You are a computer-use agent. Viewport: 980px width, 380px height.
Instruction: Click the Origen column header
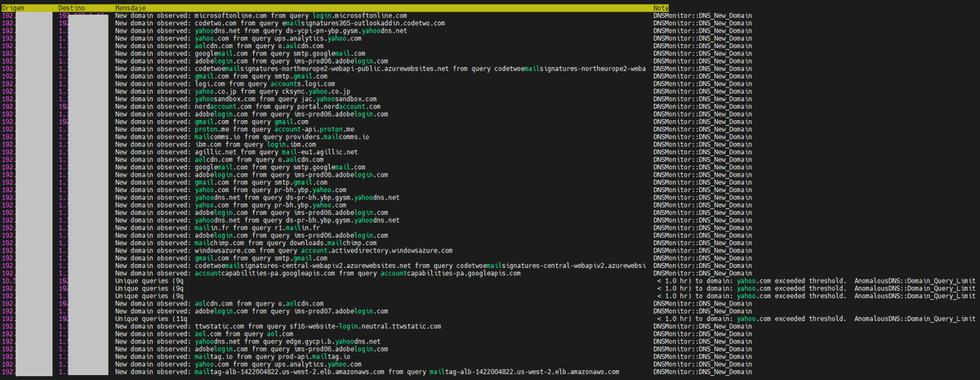13,7
